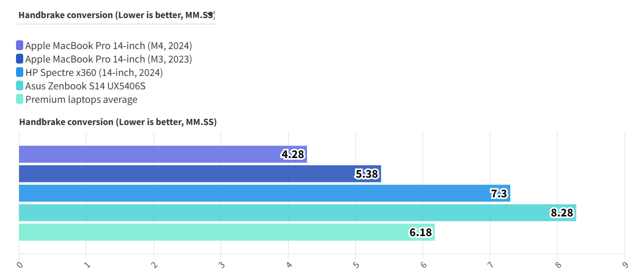Toggle the Apple MacBook Pro M4 2024 legend label
644x280 pixels.
pos(108,45)
